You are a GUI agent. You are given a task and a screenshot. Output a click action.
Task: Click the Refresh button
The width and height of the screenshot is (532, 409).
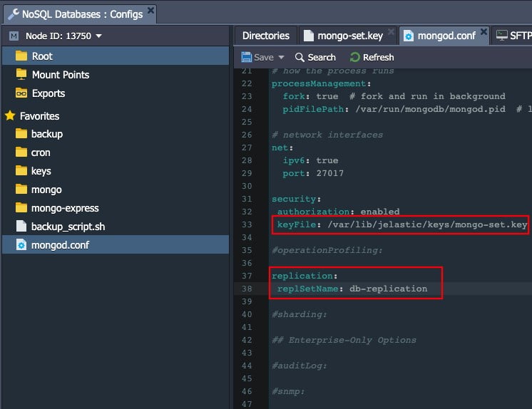tap(372, 57)
